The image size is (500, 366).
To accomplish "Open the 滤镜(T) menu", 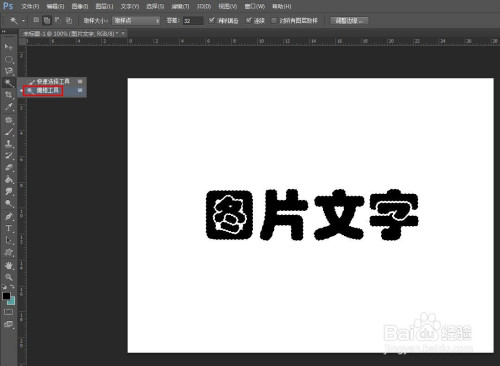I will pyautogui.click(x=180, y=6).
